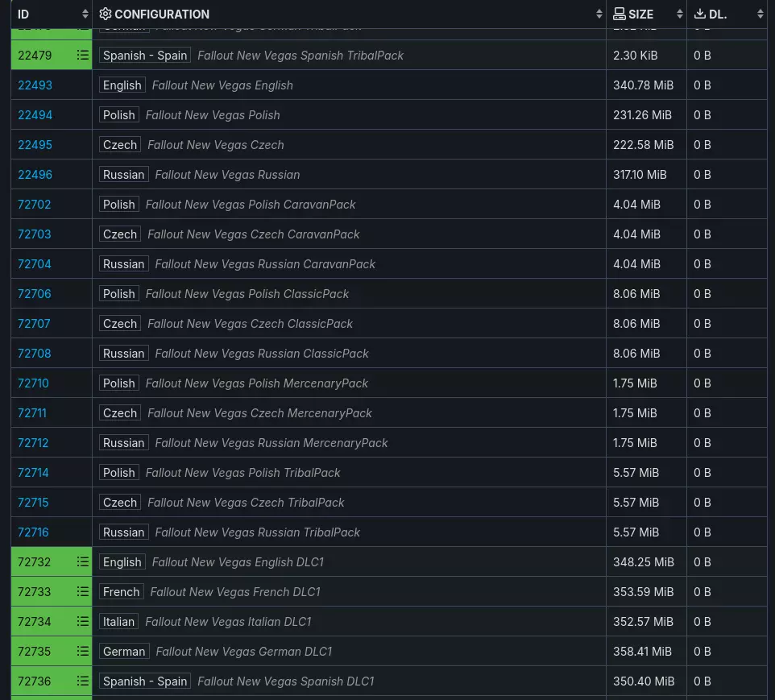
Task: Click the German tag in row 72735
Action: point(124,651)
